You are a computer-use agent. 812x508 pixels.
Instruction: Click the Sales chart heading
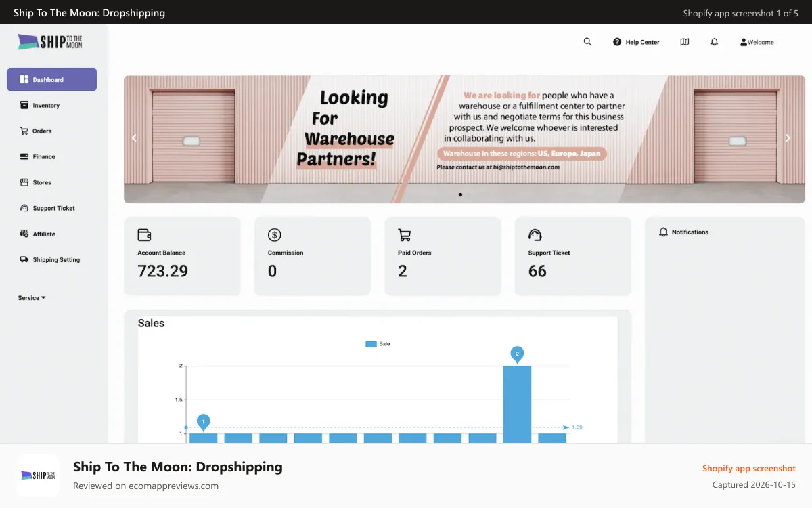coord(151,323)
